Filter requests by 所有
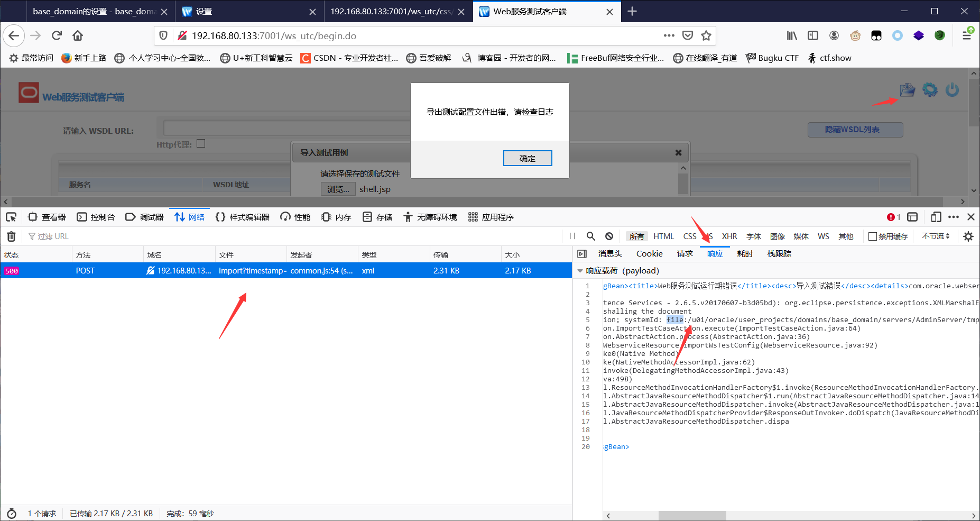 [x=637, y=236]
